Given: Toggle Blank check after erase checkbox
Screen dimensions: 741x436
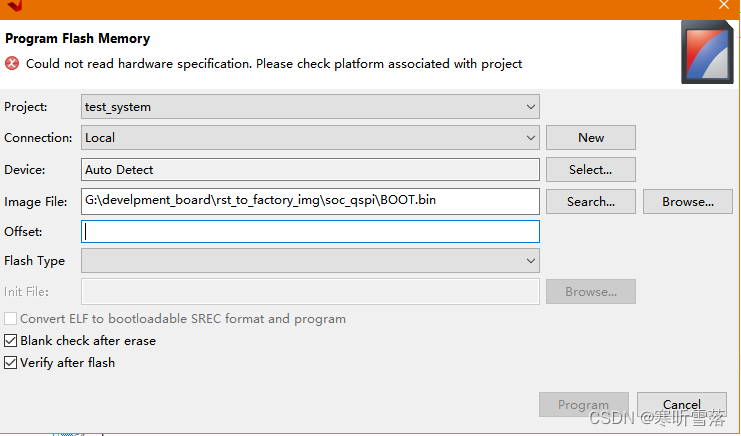Looking at the screenshot, I should pos(10,341).
